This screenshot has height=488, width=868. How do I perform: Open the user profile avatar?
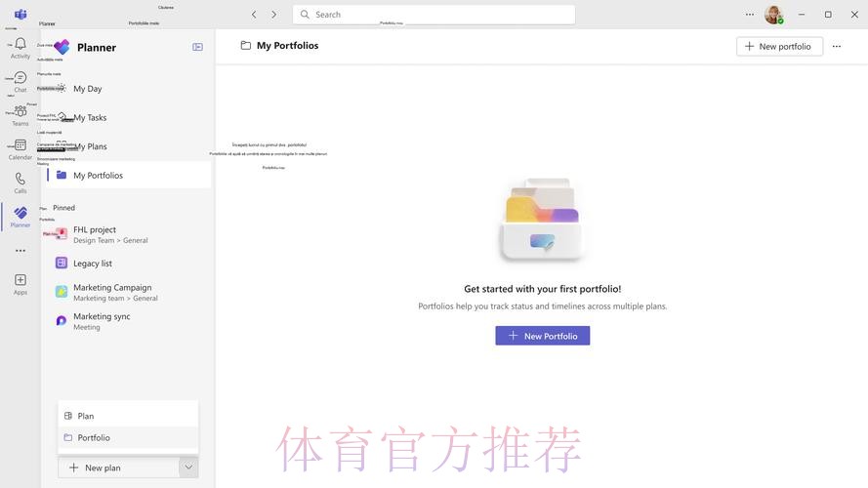[x=773, y=15]
